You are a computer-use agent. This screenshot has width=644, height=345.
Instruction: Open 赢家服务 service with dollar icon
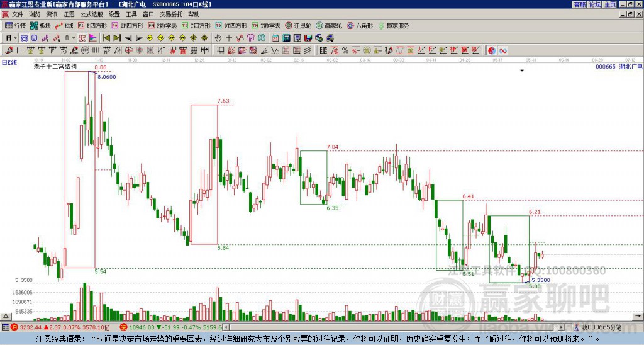[394, 25]
